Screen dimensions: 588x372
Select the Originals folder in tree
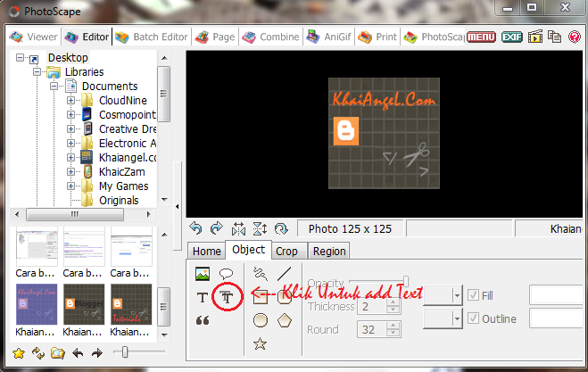tap(119, 200)
